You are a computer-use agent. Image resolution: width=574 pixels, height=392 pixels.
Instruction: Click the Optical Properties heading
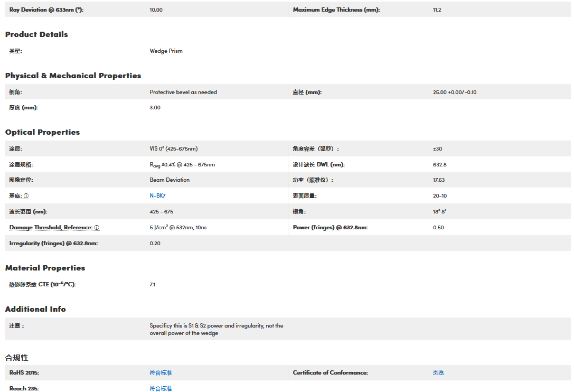coord(42,132)
